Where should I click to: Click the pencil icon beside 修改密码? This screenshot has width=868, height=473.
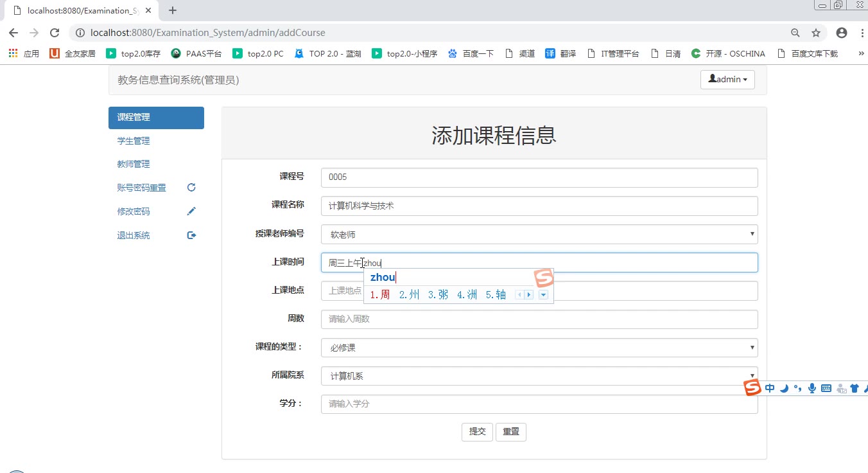click(x=191, y=211)
